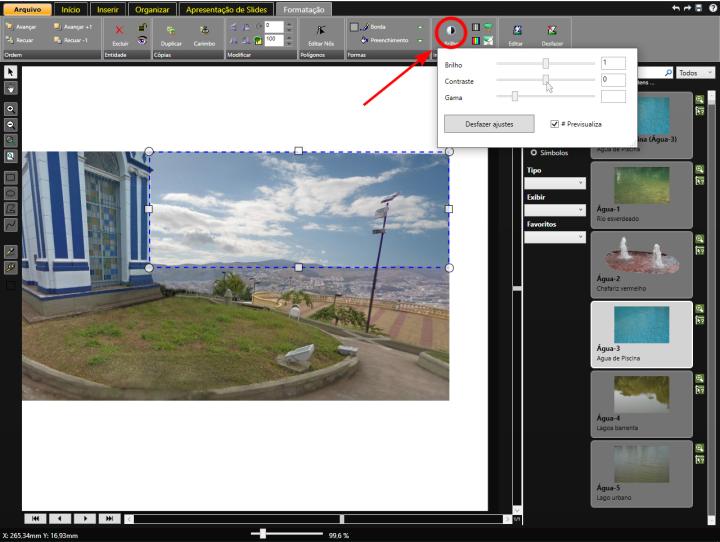
Task: Click the Avançar order button
Action: pos(21,27)
